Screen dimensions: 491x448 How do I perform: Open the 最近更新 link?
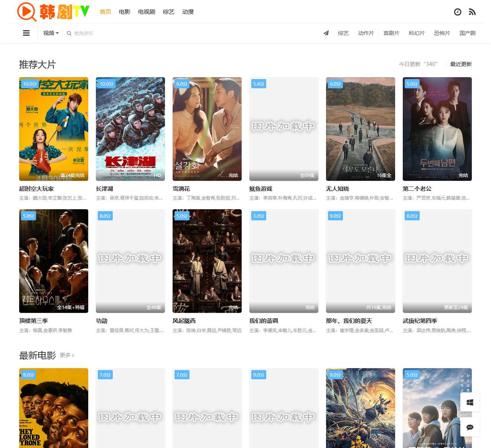[x=461, y=64]
